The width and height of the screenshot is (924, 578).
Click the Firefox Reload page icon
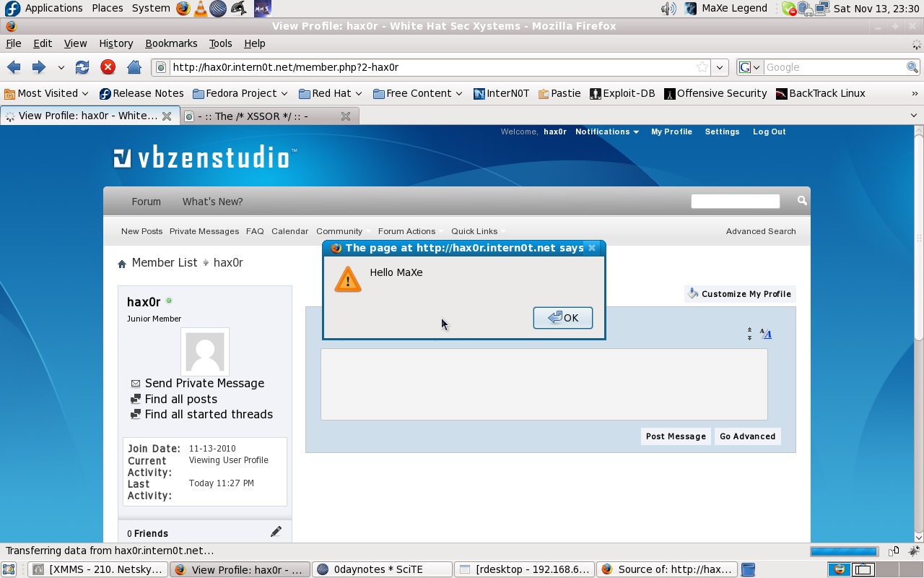pos(82,67)
